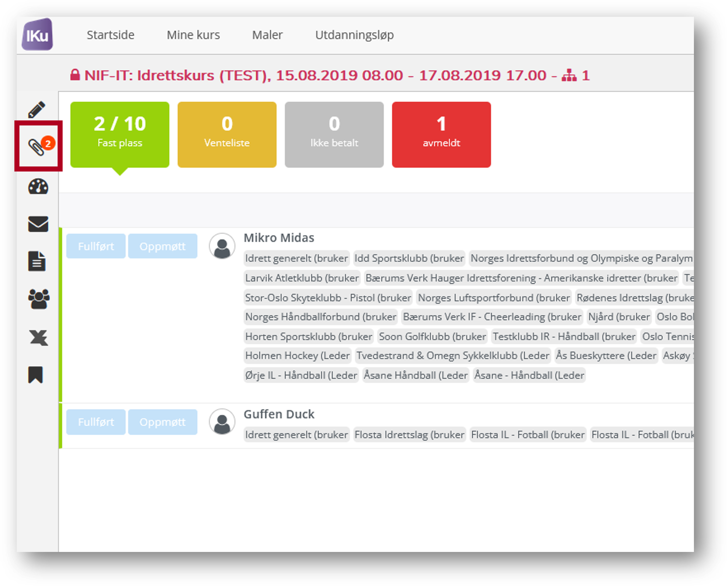Click 'Åsane - Håndball (Leder' tag
The width and height of the screenshot is (728, 586).
(x=530, y=376)
